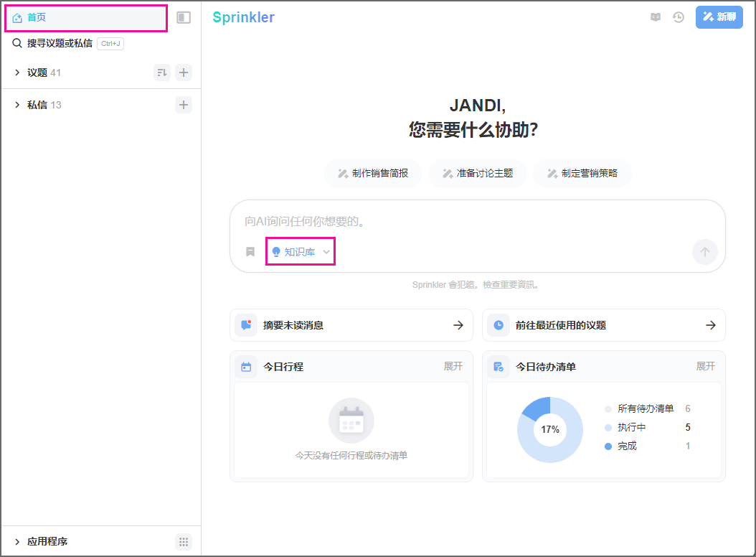Click the Sprinkler logo title
Screen dimensions: 756x557
243,17
